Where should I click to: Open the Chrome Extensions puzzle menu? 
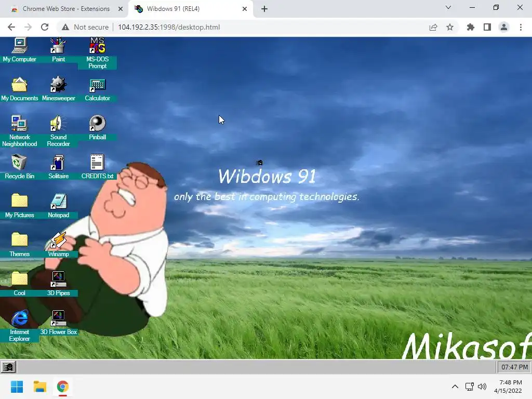click(471, 27)
